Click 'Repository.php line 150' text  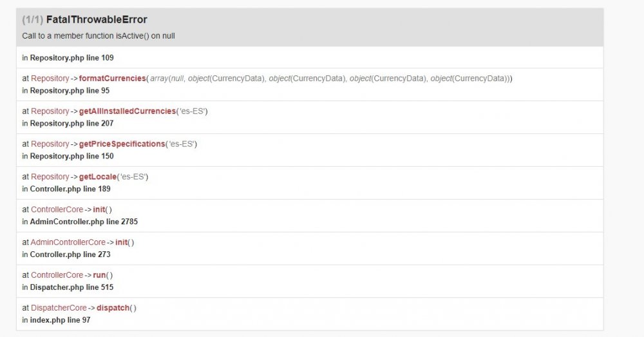tap(72, 156)
